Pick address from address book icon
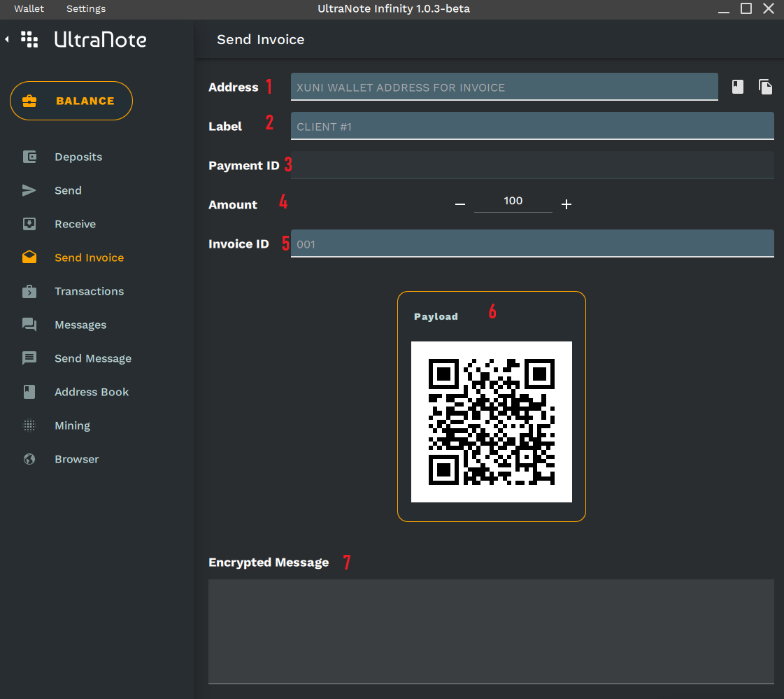The width and height of the screenshot is (784, 699). 738,87
